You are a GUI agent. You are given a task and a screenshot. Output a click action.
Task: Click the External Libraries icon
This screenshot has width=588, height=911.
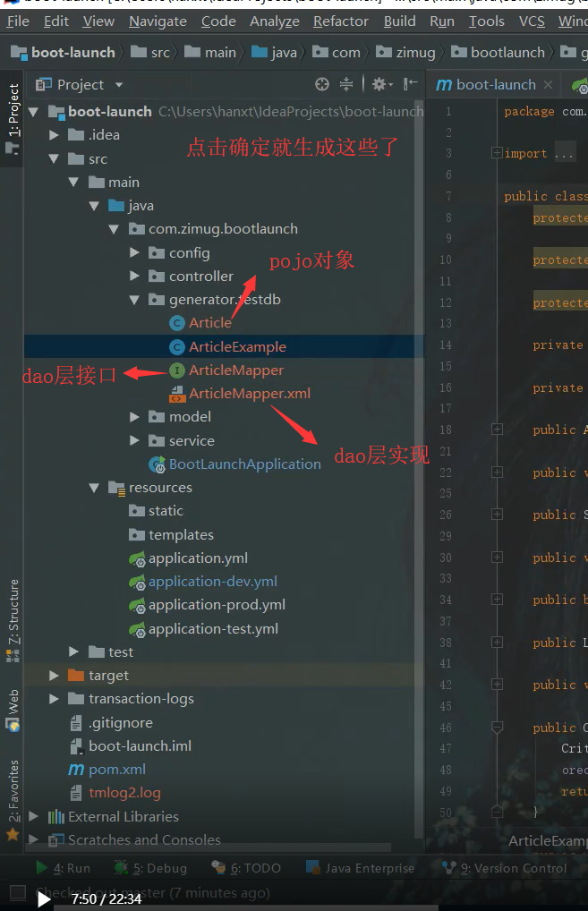pos(55,817)
